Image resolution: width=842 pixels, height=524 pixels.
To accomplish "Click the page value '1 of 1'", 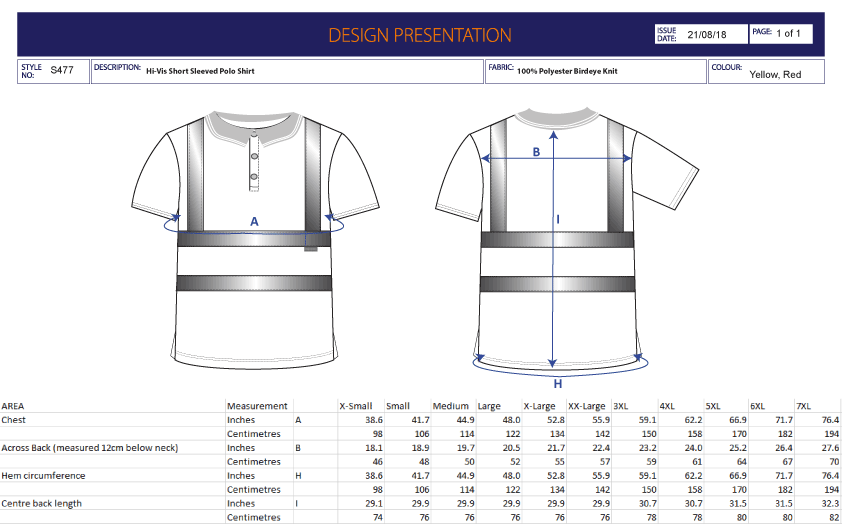I will (788, 33).
